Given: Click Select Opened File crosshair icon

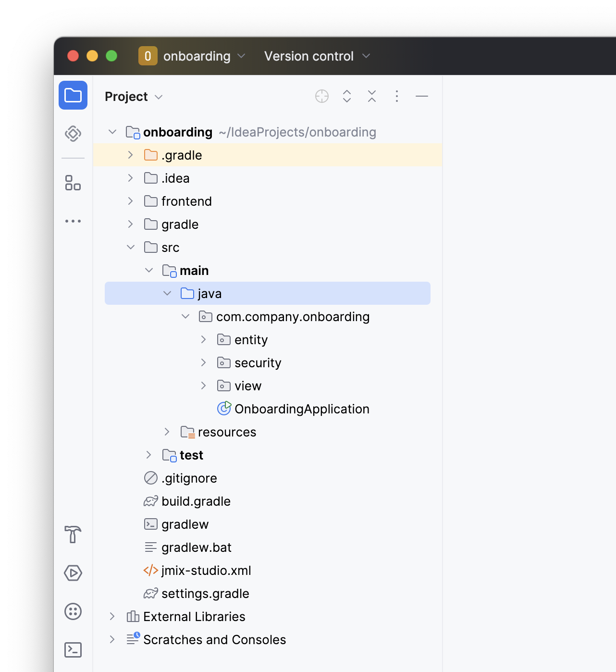Looking at the screenshot, I should click(322, 97).
